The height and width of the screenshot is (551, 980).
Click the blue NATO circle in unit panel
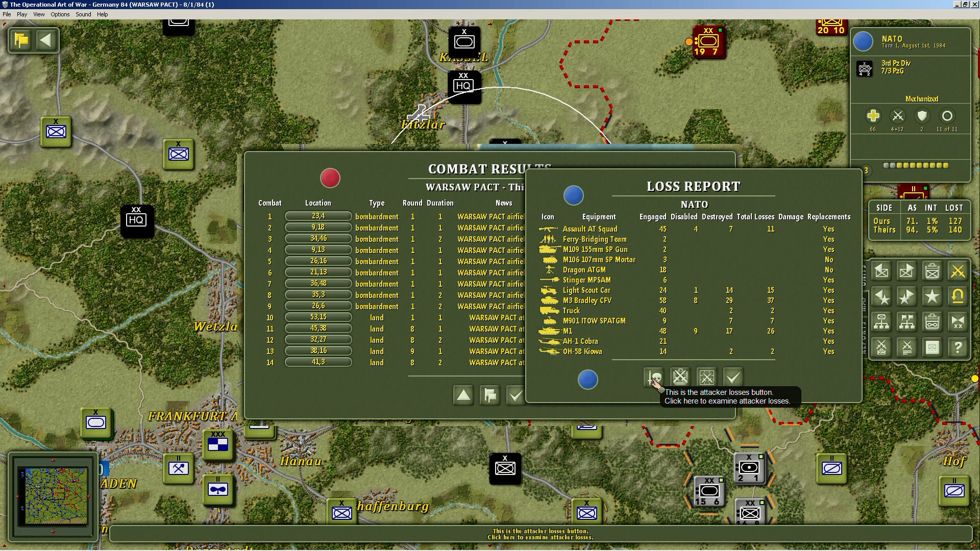pos(863,41)
